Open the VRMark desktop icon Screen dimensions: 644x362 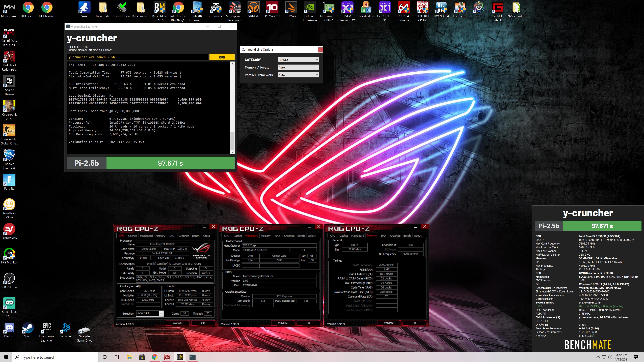254,10
